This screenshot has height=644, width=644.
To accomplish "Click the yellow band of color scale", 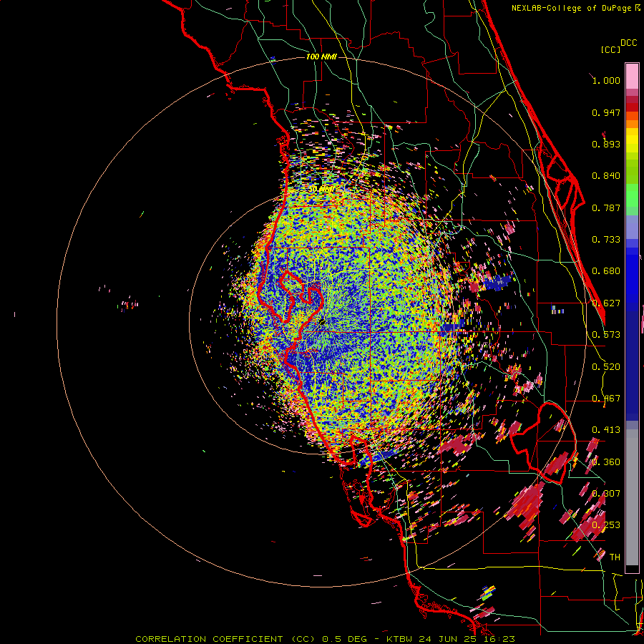I will click(632, 141).
